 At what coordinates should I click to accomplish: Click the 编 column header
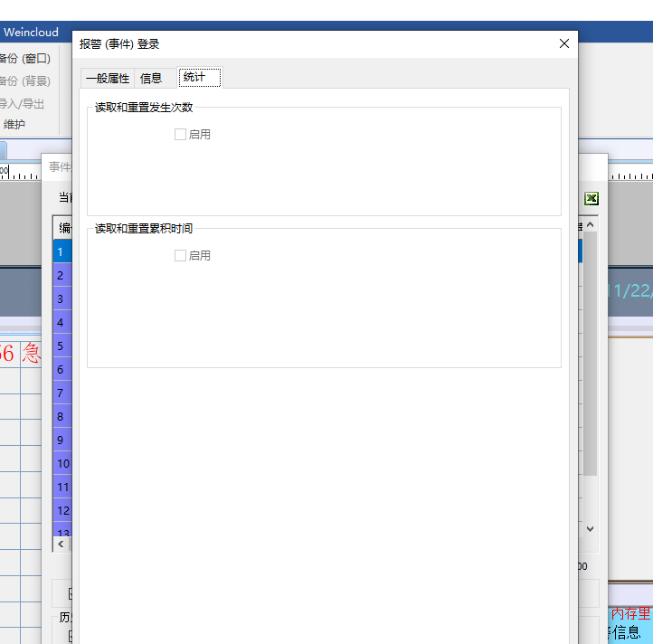[63, 227]
